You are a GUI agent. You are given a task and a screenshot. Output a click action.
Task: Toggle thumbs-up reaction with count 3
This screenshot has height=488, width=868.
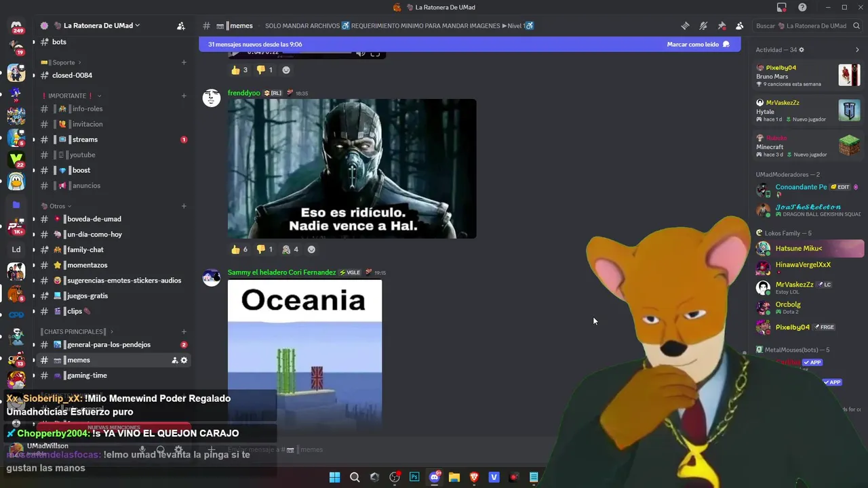click(239, 70)
